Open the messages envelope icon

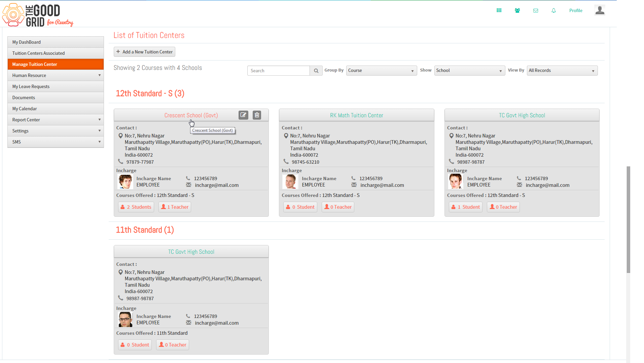[x=536, y=10]
